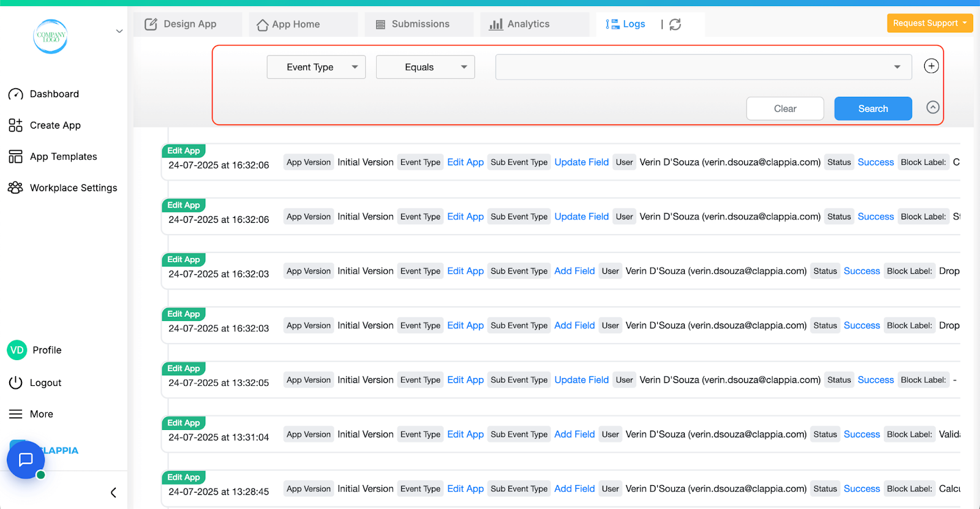
Task: Open the chat support bubble
Action: click(26, 459)
